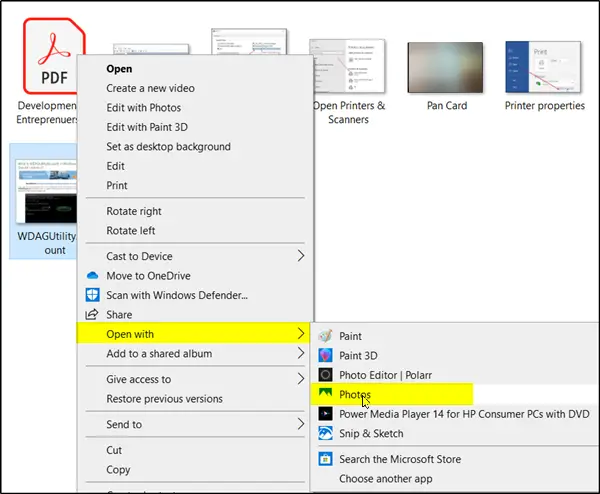Click Give access to entry

click(195, 379)
